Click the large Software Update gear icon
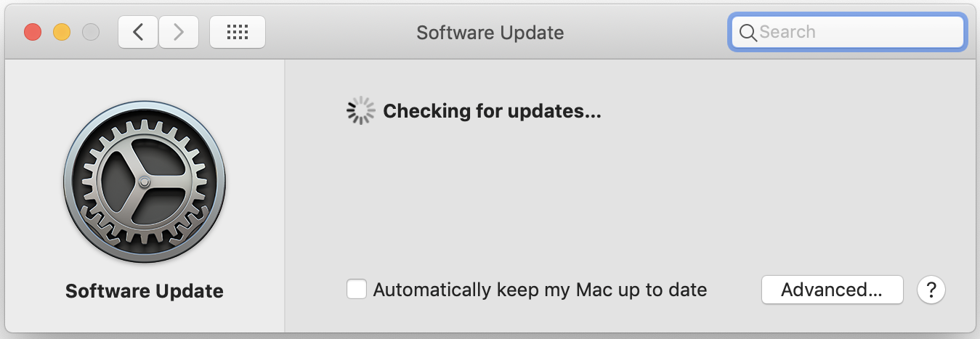The height and width of the screenshot is (339, 980). point(145,181)
